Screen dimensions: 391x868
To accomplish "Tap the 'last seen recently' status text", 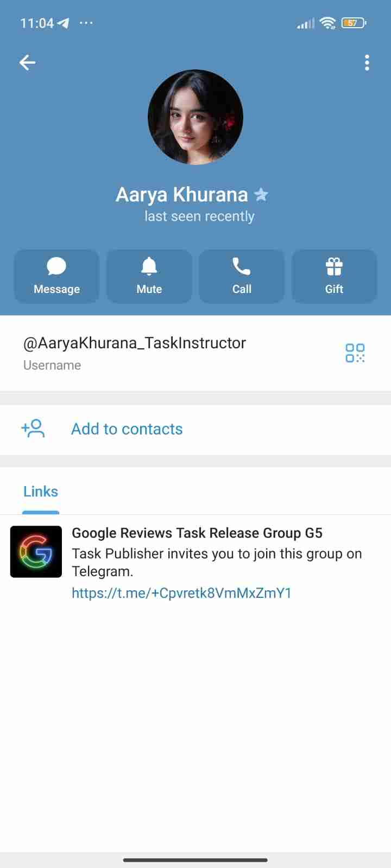I will pos(199,216).
